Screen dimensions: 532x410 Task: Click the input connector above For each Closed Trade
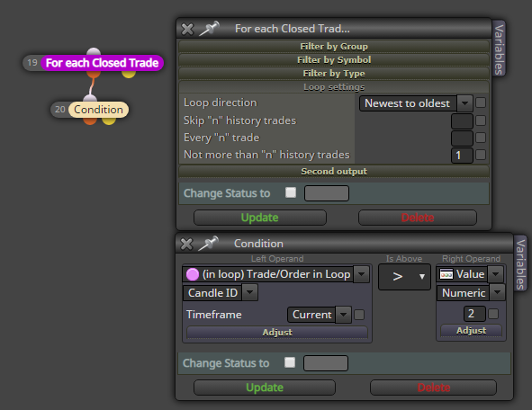coord(94,51)
